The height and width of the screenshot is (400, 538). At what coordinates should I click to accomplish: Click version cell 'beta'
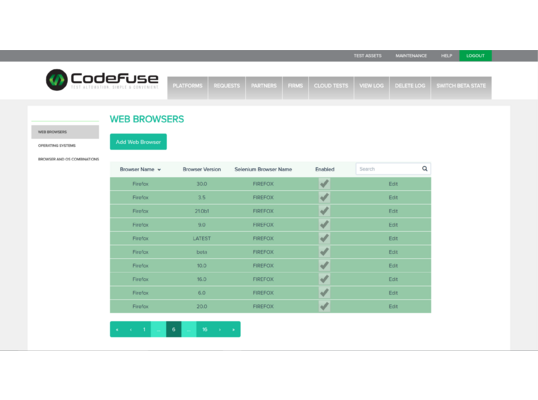coord(202,252)
